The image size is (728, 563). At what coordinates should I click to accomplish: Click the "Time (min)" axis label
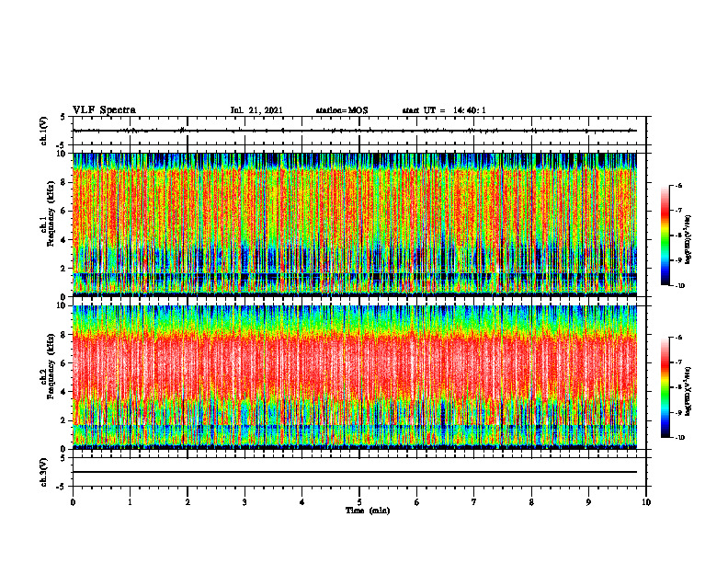[x=368, y=511]
